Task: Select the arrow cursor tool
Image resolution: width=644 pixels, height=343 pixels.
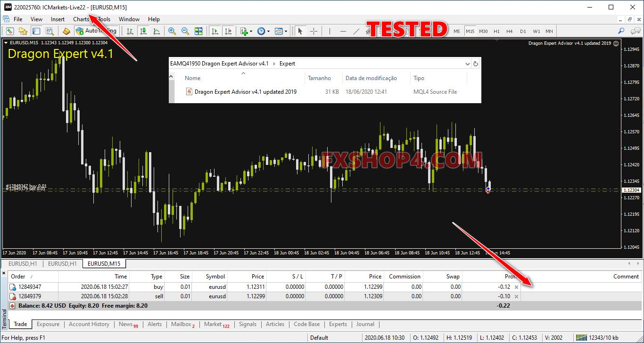Action: (x=300, y=31)
